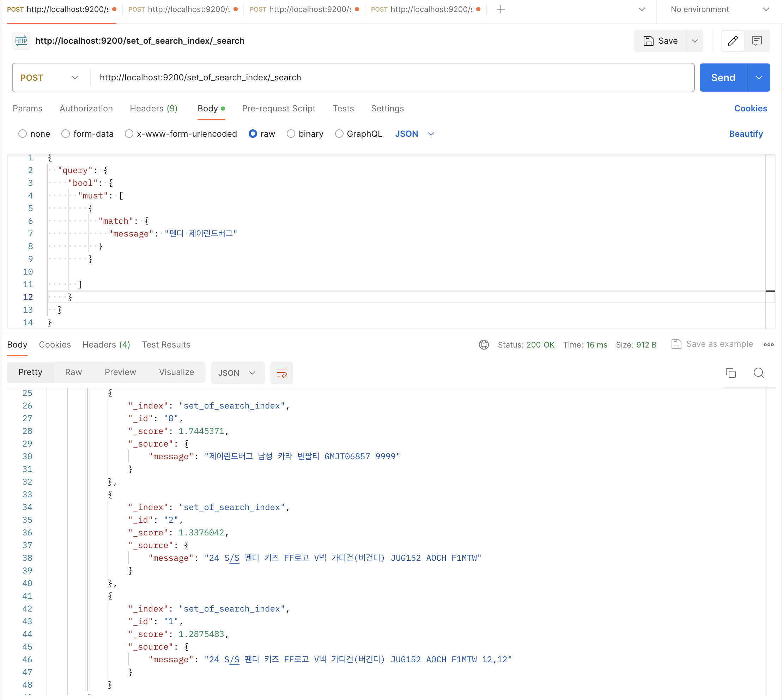The width and height of the screenshot is (783, 700).
Task: Click the Save as example button
Action: tap(712, 344)
